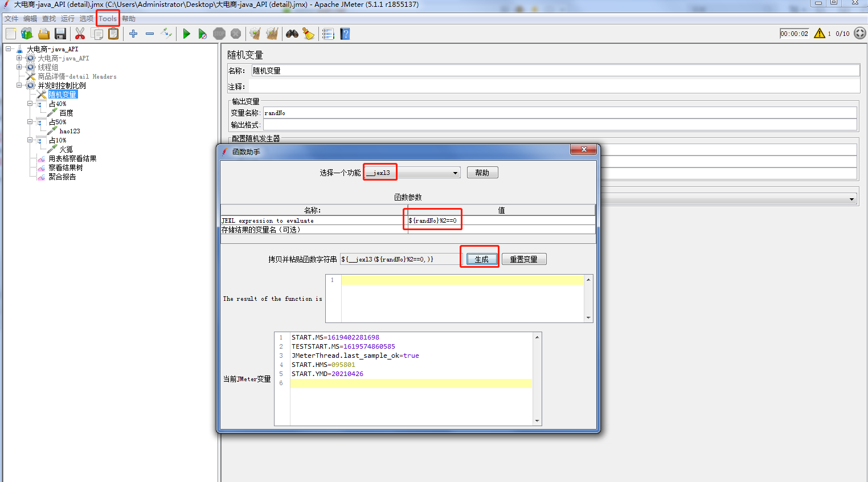This screenshot has width=868, height=482.
Task: Select 用表格察看结果 listener
Action: 72,158
